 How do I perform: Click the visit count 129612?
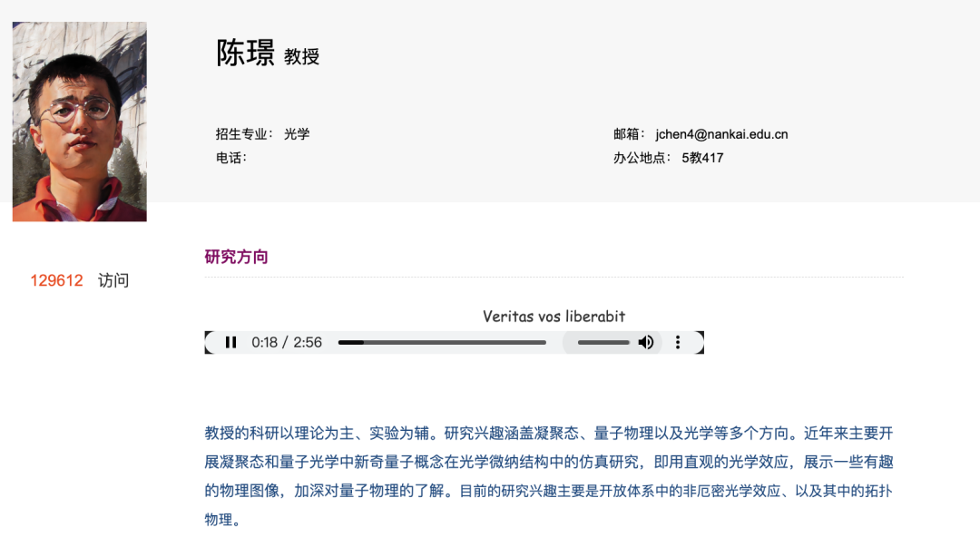(x=57, y=280)
